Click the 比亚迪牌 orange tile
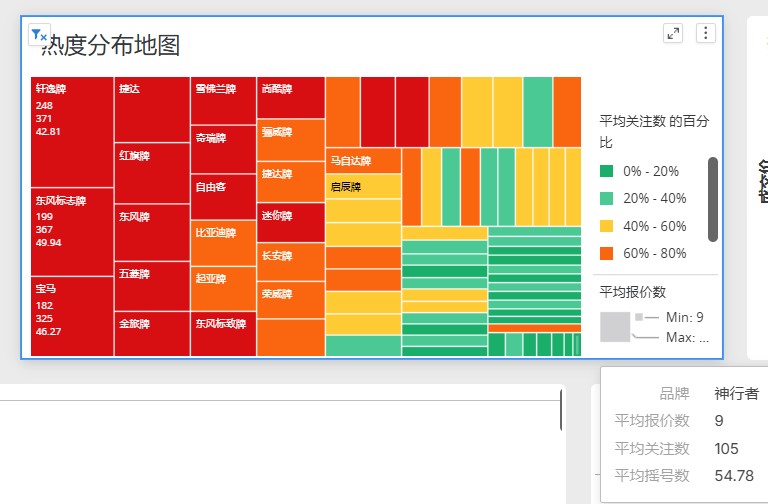Screen dimensions: 768x504 [223, 243]
